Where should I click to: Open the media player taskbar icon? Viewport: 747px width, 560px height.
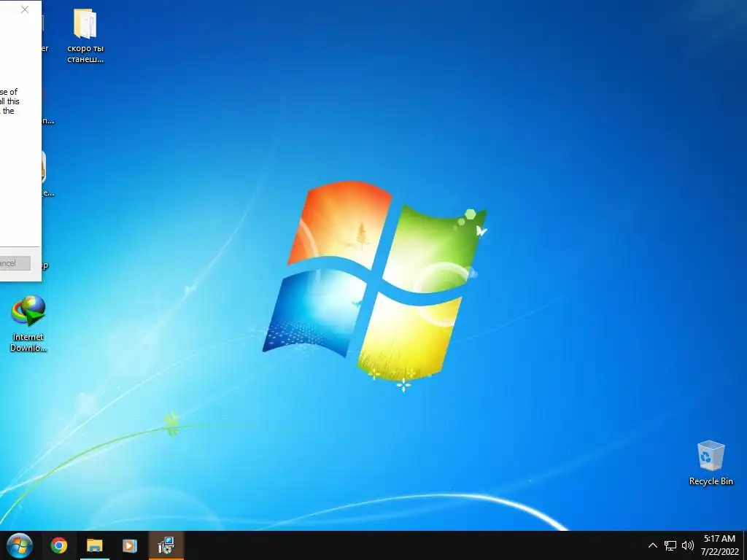(130, 545)
